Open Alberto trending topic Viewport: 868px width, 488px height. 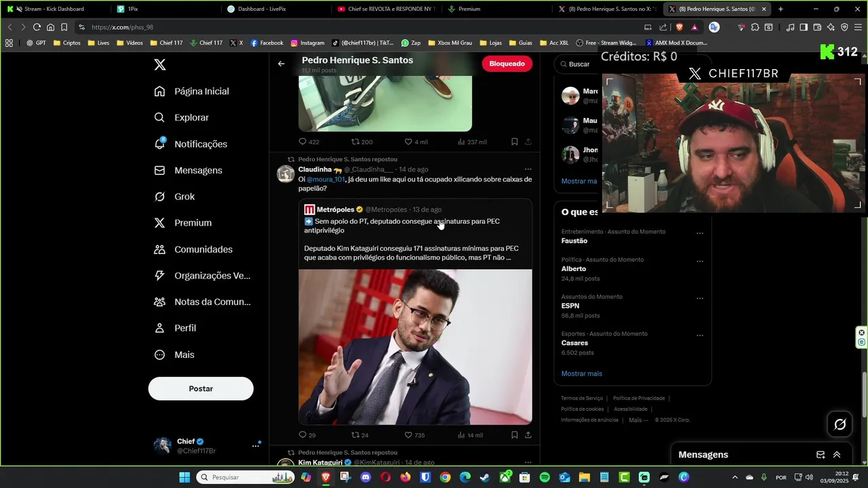click(574, 269)
